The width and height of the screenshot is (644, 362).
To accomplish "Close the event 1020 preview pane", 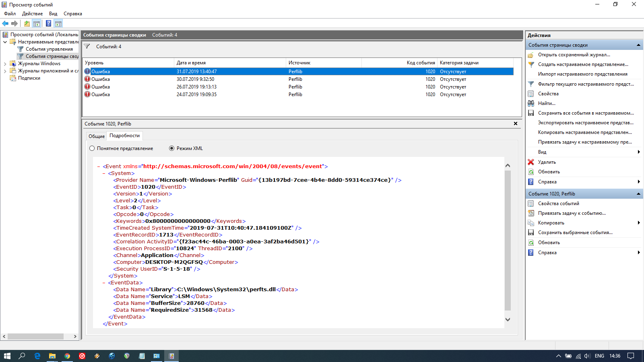I will click(x=516, y=124).
